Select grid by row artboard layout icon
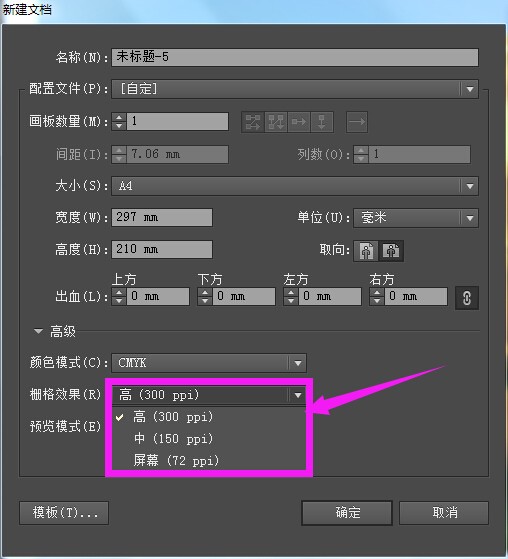Viewport: 508px width, 559px height. point(253,122)
